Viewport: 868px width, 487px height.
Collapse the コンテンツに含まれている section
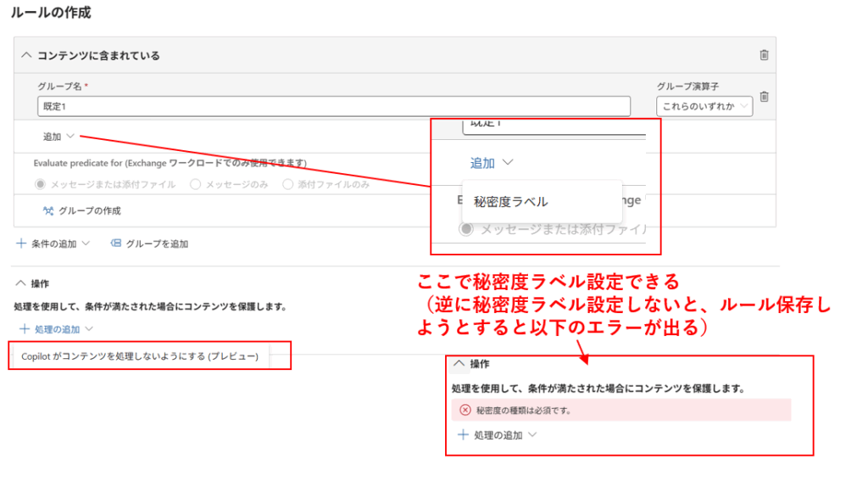[x=26, y=55]
